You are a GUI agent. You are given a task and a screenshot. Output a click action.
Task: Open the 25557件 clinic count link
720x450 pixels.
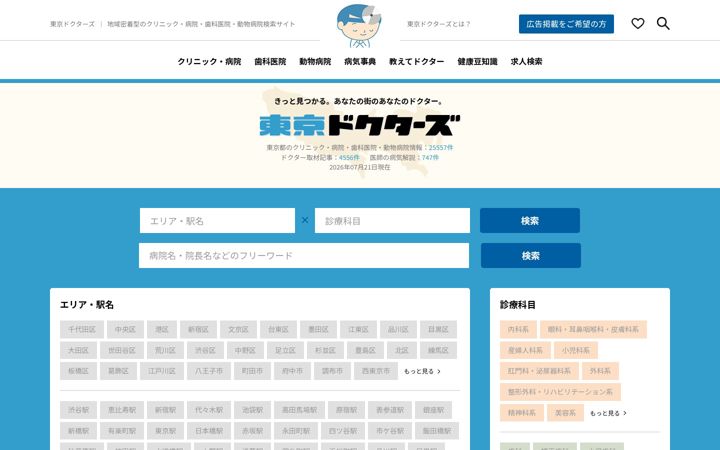(x=441, y=147)
